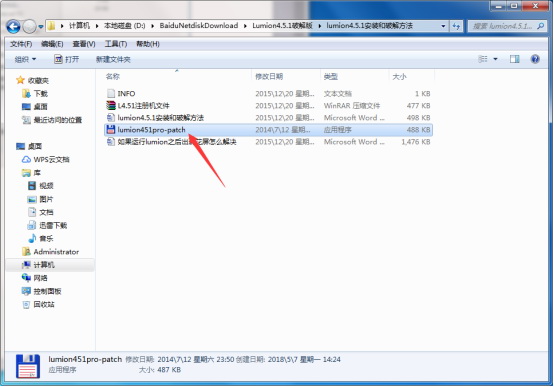
Task: Open 库 in navigation pane
Action: coord(37,173)
